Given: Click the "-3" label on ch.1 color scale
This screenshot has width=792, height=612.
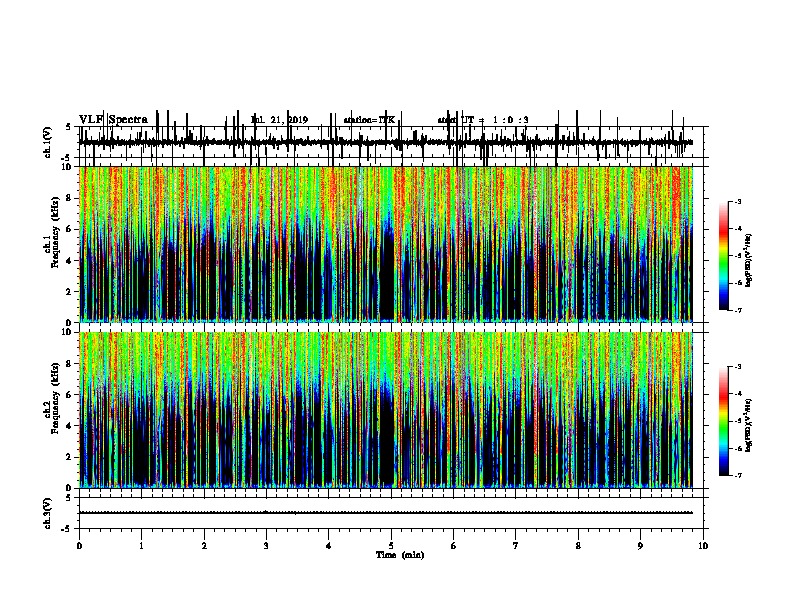Looking at the screenshot, I should coord(737,201).
